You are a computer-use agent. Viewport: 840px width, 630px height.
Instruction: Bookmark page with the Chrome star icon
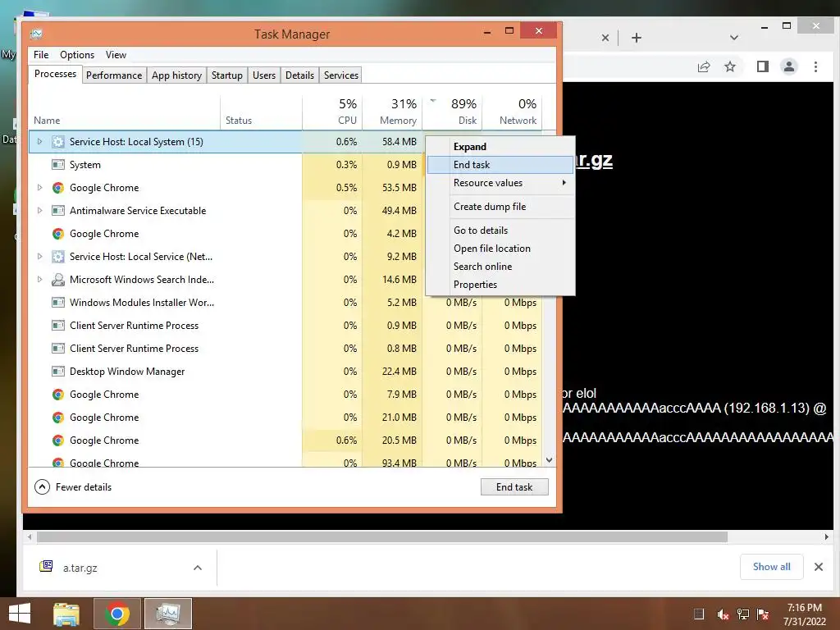[729, 66]
